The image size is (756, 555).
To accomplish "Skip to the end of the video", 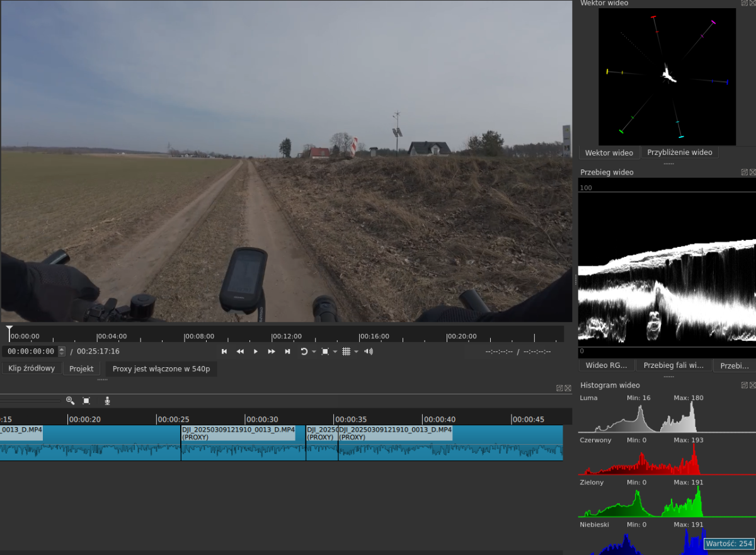I will tap(287, 352).
